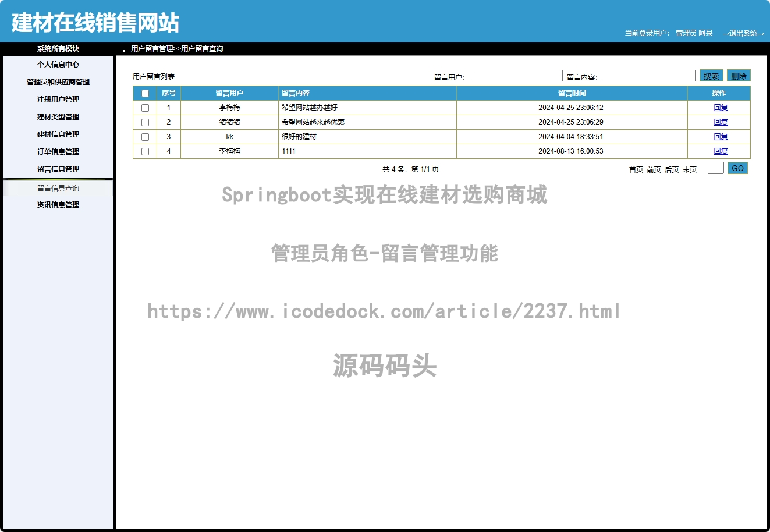This screenshot has width=770, height=532.
Task: Click the 系统所有模块 sidebar header
Action: coord(58,49)
